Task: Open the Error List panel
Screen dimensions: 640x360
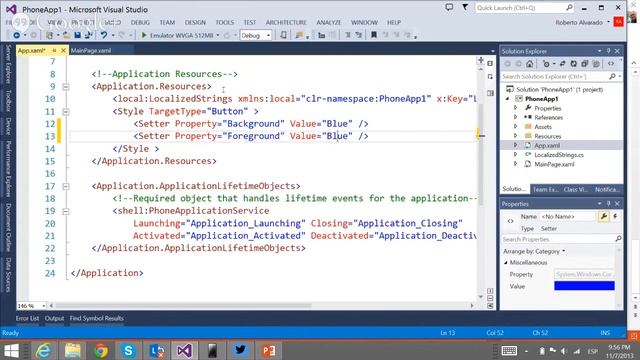Action: (27, 318)
